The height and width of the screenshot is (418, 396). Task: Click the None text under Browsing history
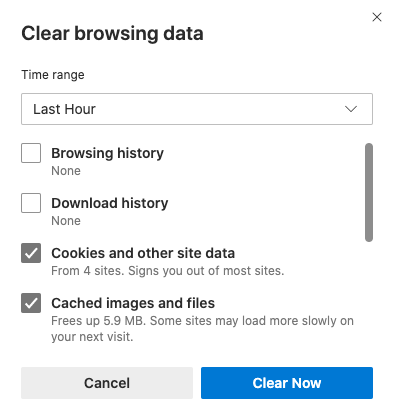[66, 171]
